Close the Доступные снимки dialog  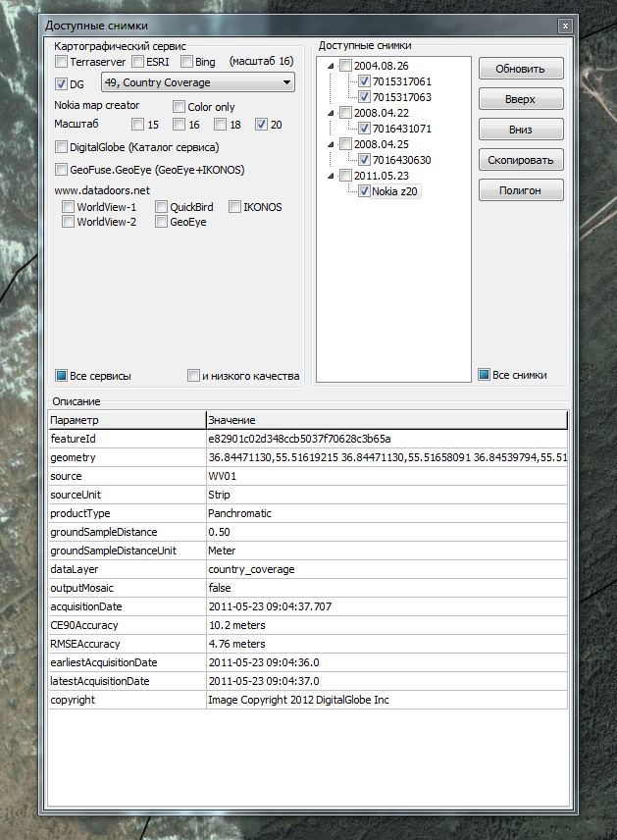(x=564, y=26)
